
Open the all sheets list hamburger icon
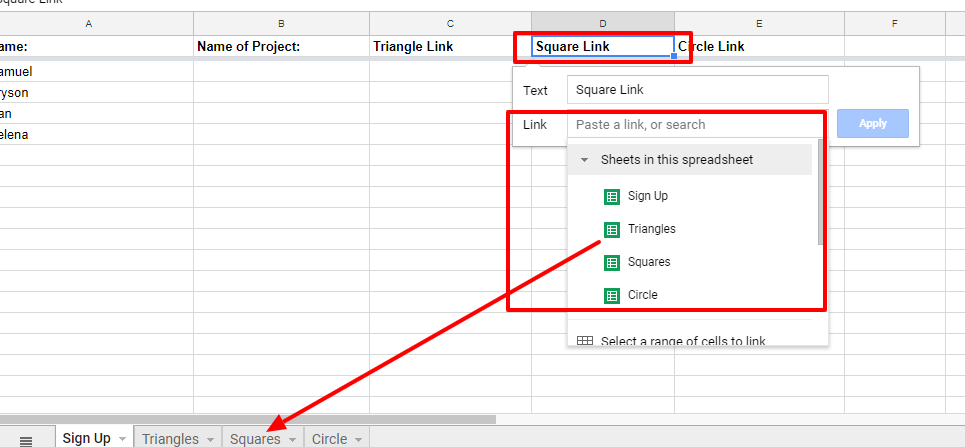click(x=26, y=440)
